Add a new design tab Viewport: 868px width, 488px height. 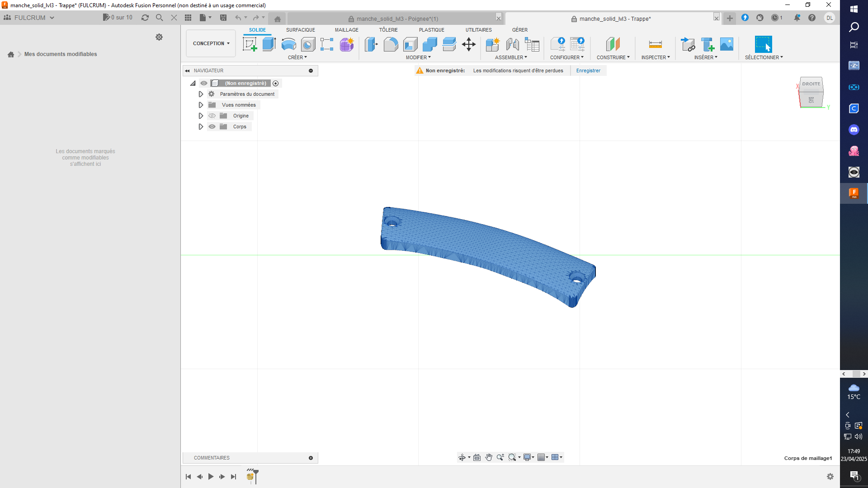730,18
